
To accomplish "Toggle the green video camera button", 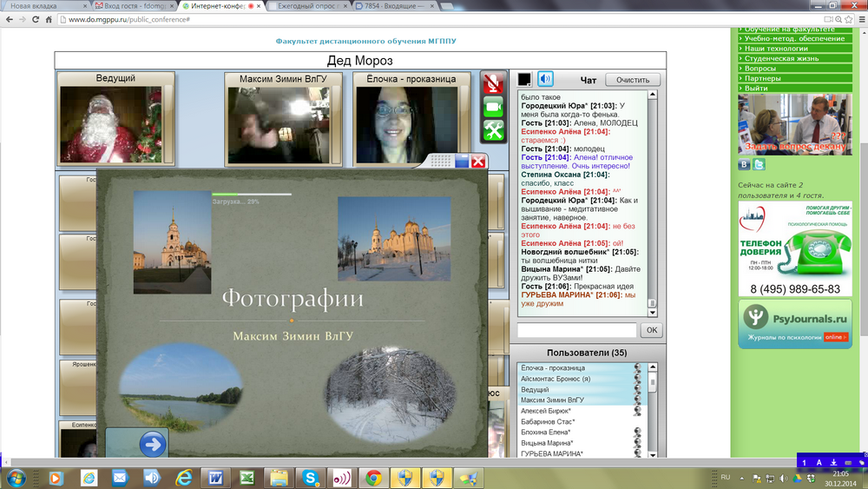I will click(x=493, y=107).
